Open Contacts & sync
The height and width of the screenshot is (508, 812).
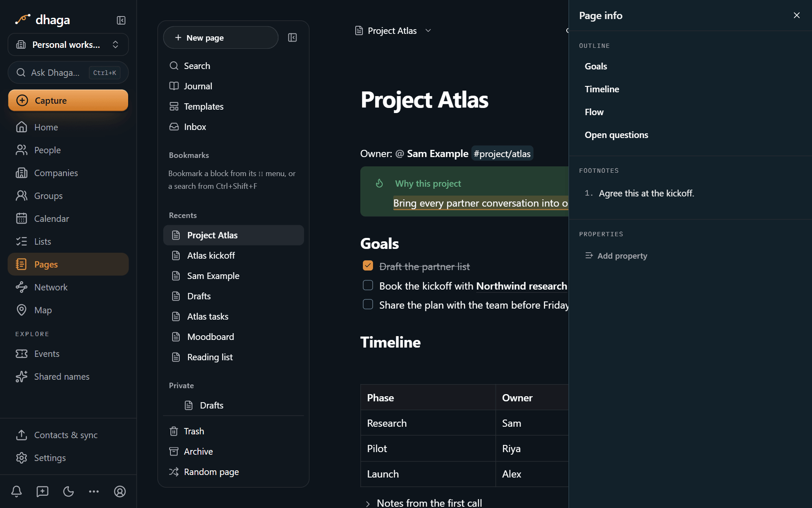(68, 435)
